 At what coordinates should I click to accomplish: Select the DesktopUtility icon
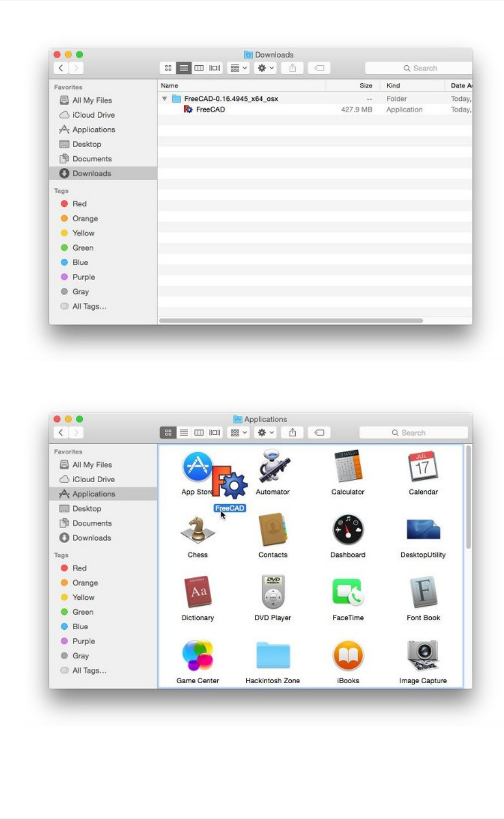tap(423, 530)
